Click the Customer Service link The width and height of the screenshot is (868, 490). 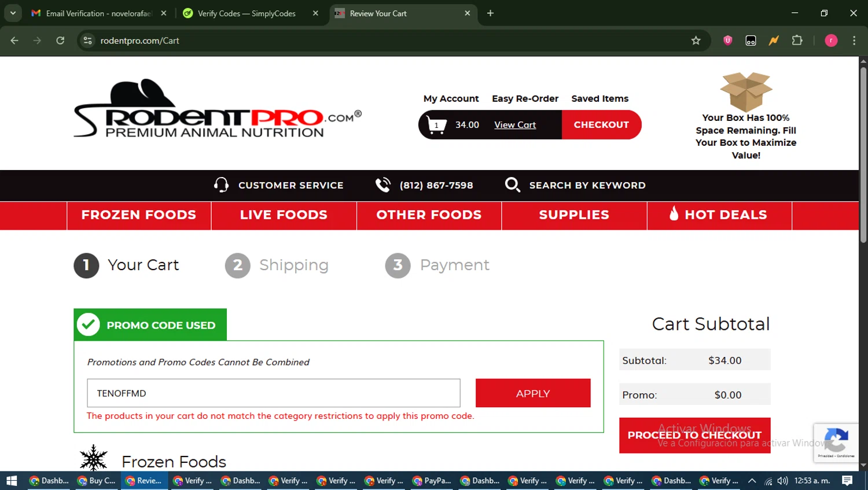[290, 185]
